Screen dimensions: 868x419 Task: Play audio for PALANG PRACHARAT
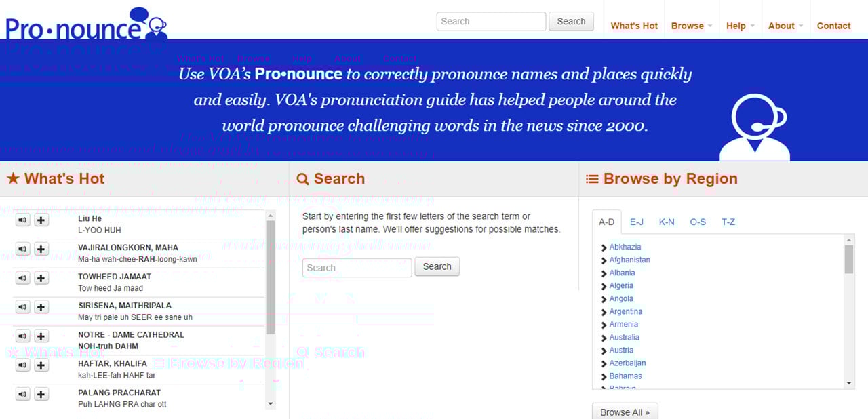coord(23,394)
